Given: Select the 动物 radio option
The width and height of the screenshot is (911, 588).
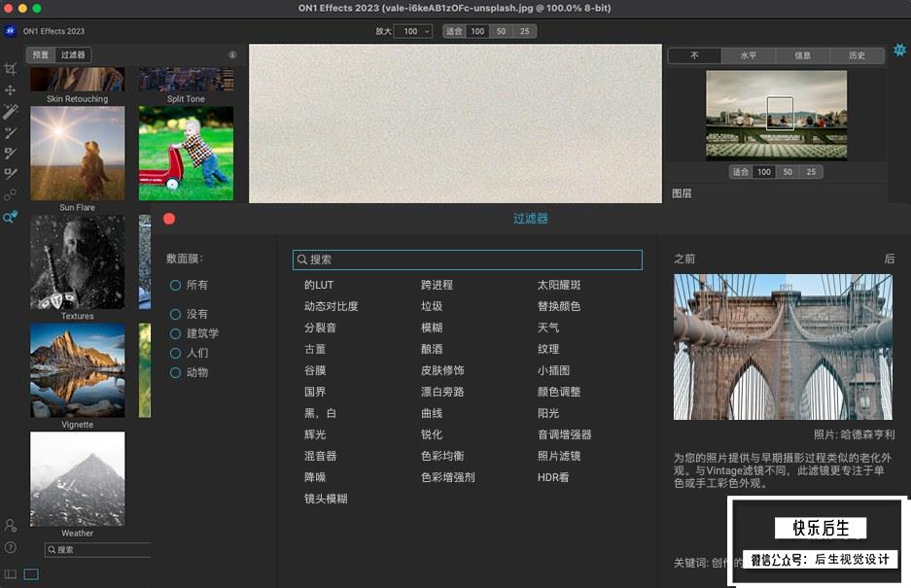Looking at the screenshot, I should pyautogui.click(x=175, y=372).
